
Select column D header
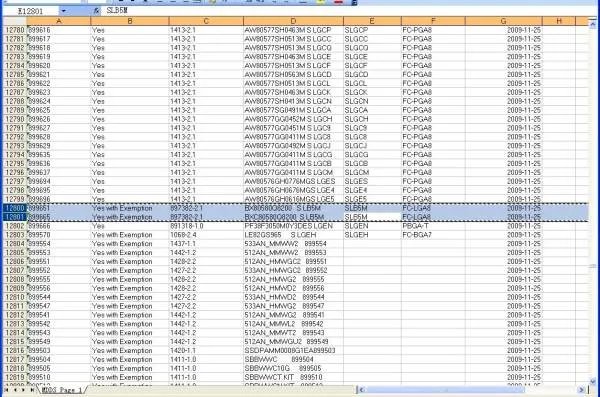coord(293,21)
